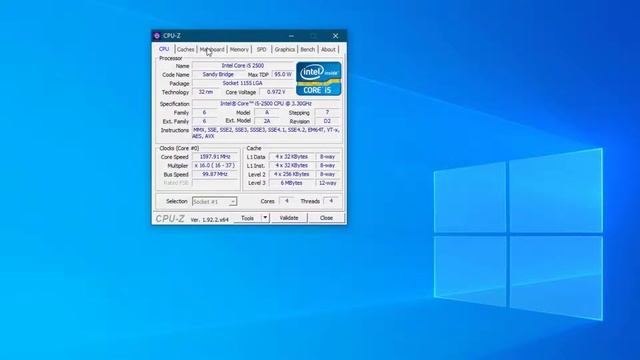Switch to the Memory tab
This screenshot has height=360, width=640.
[239, 49]
